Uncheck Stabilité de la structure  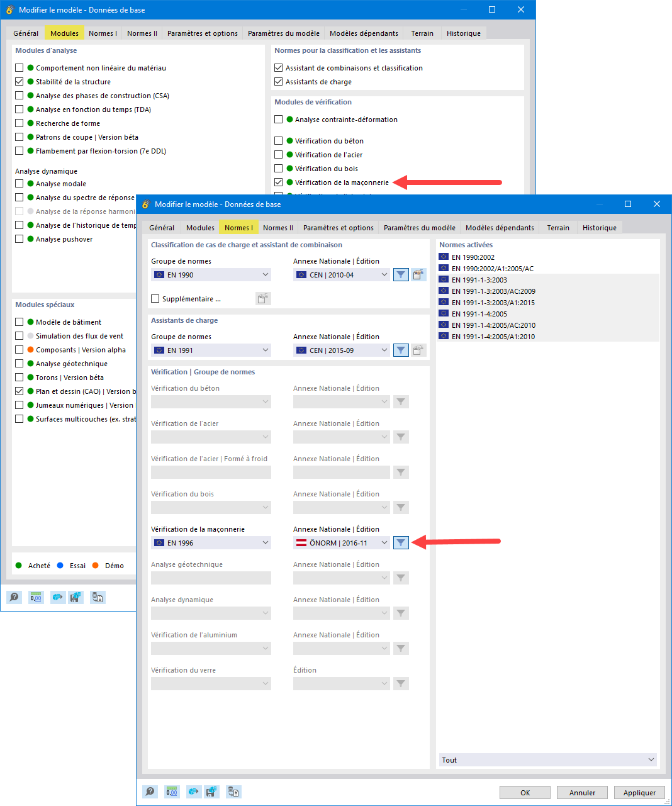click(x=20, y=82)
